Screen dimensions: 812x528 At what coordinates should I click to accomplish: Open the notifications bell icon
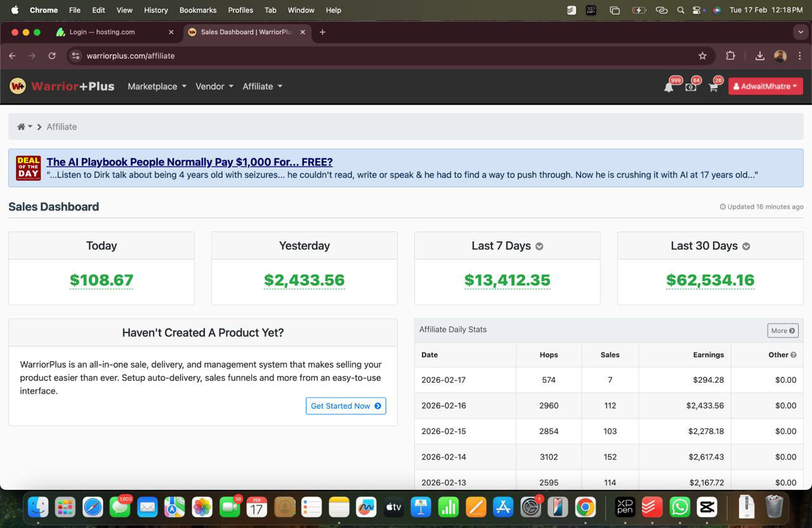pos(669,87)
